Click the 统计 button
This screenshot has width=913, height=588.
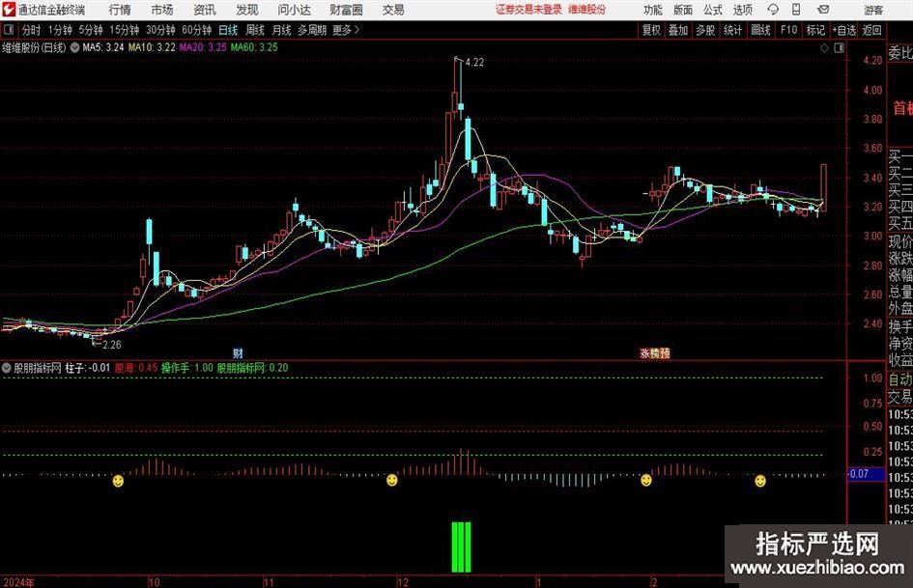pyautogui.click(x=732, y=30)
